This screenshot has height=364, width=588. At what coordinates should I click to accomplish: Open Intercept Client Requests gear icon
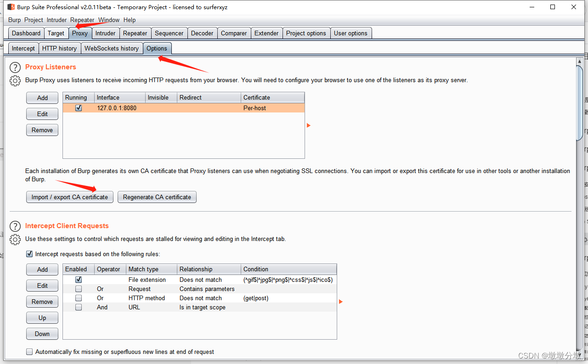point(15,240)
